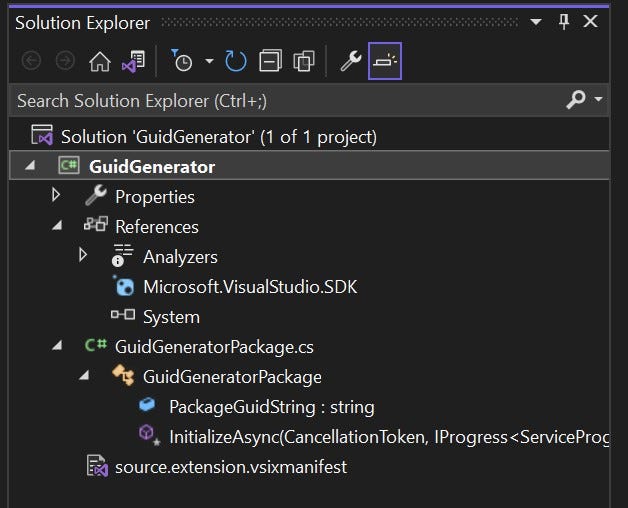Click the Analyzers icon with info badge
This screenshot has width=628, height=508.
122,256
